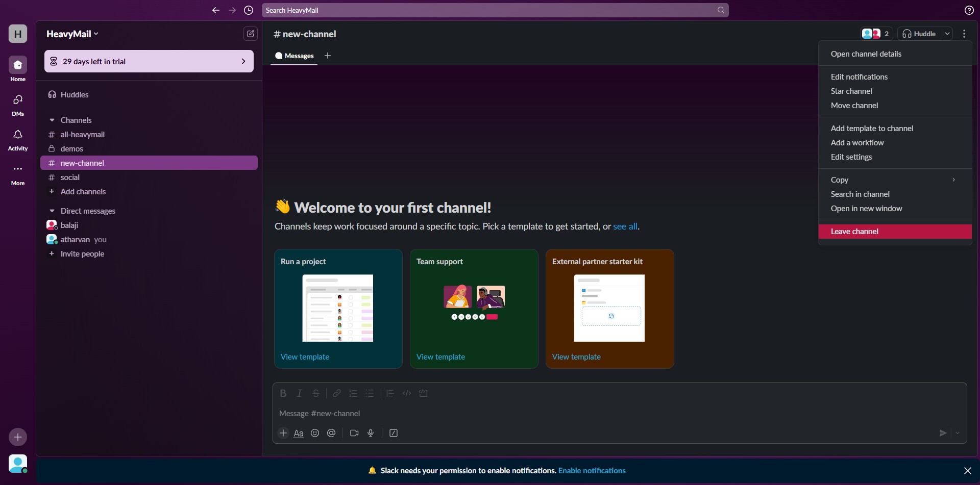Go back using the left arrow icon
The width and height of the screenshot is (980, 485).
(216, 10)
